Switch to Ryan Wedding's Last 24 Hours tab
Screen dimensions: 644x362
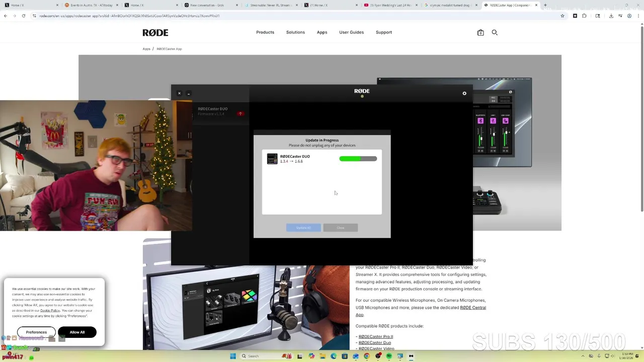coord(391,5)
